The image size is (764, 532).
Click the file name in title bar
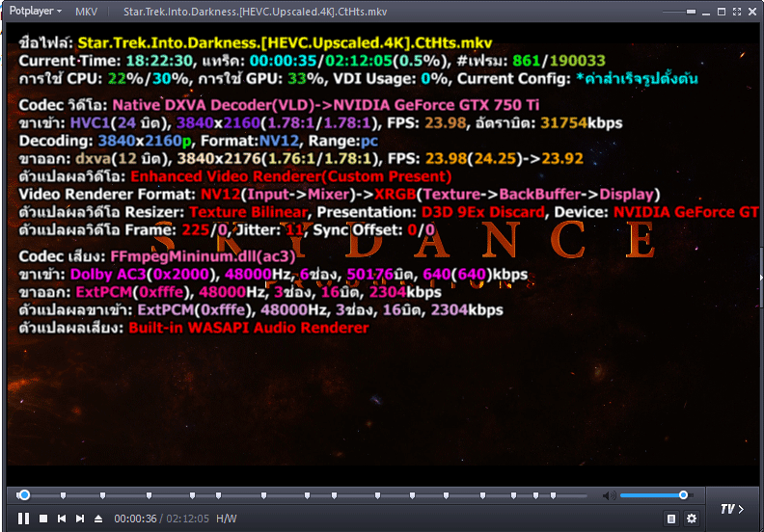click(x=255, y=12)
